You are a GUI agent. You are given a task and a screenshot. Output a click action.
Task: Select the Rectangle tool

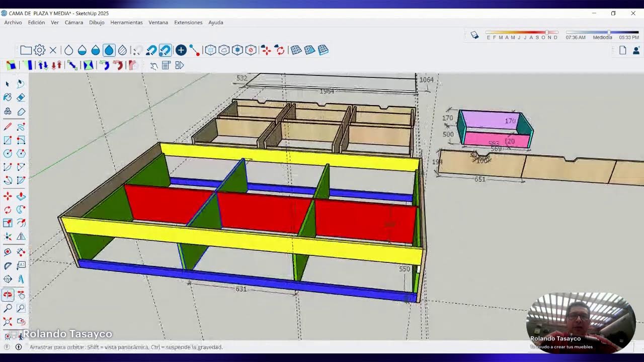8,140
